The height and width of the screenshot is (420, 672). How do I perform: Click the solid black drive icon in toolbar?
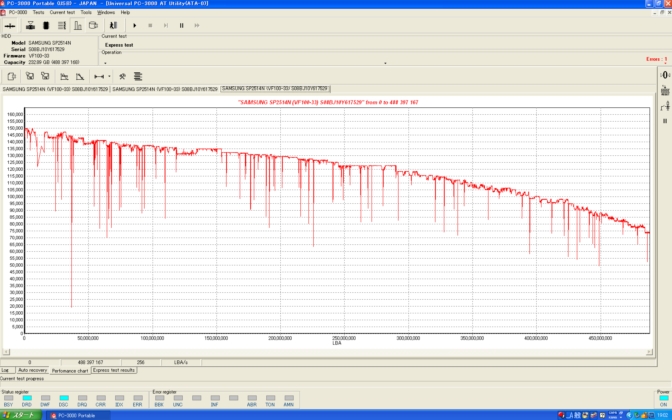(x=46, y=26)
